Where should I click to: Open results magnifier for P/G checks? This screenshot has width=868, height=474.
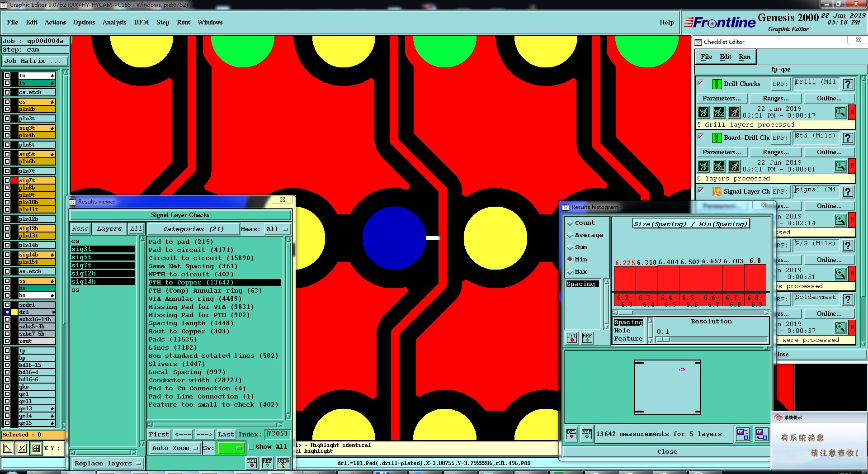click(x=840, y=273)
